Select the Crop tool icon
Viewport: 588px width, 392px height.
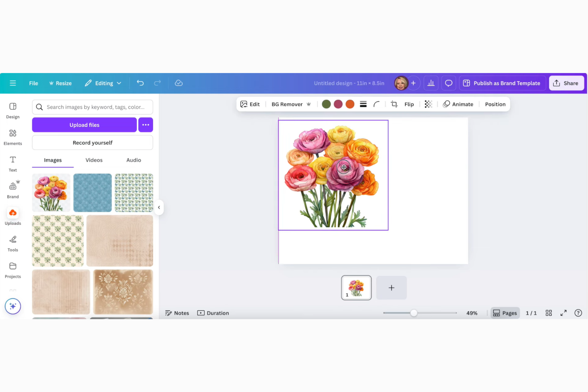394,104
